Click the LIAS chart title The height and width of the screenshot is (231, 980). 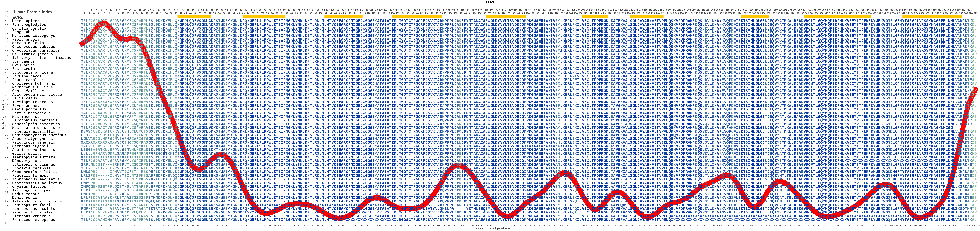(x=490, y=2)
